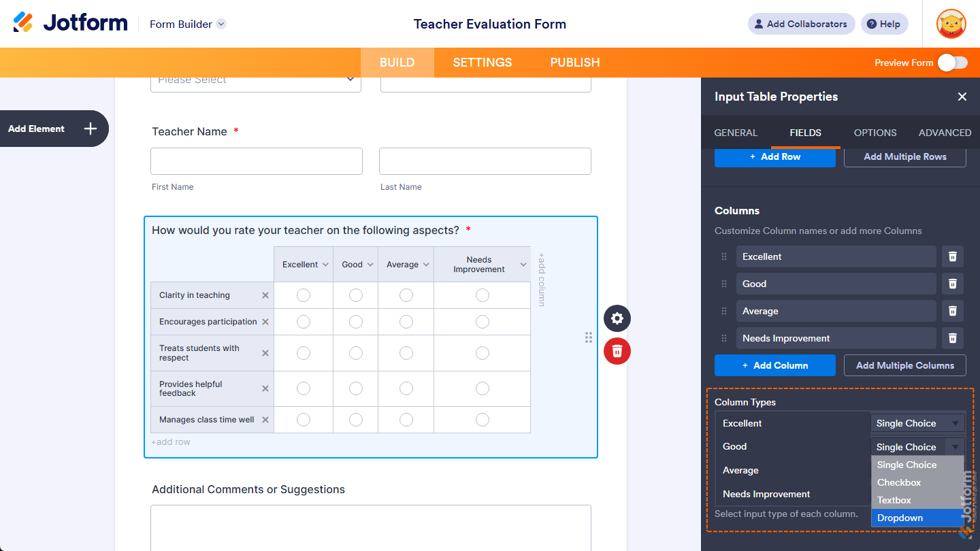The width and height of the screenshot is (980, 551).
Task: Switch to the OPTIONS tab
Action: point(875,133)
